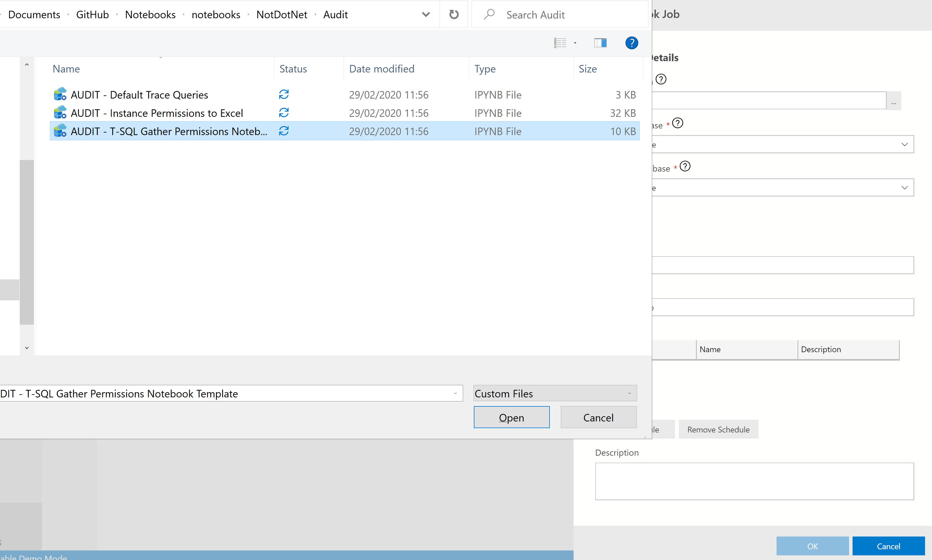The height and width of the screenshot is (560, 932).
Task: Click the sync status icon of T-SQL Gather Permissions
Action: [284, 131]
